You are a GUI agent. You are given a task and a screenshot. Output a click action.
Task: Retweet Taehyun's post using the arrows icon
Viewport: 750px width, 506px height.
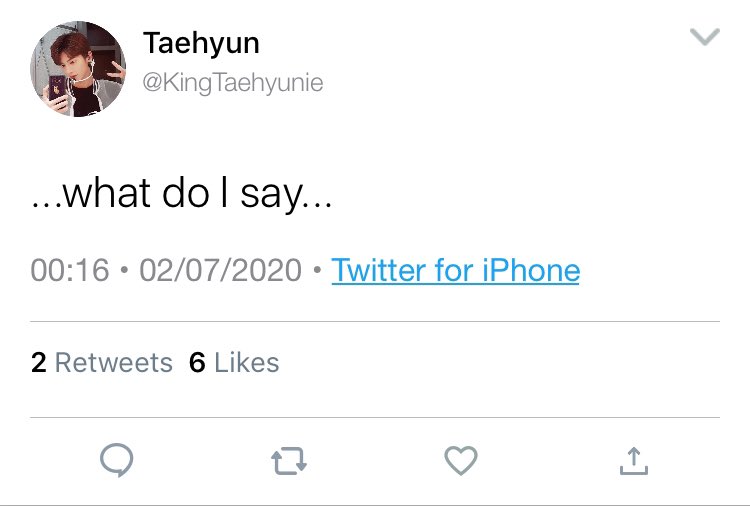tap(289, 461)
